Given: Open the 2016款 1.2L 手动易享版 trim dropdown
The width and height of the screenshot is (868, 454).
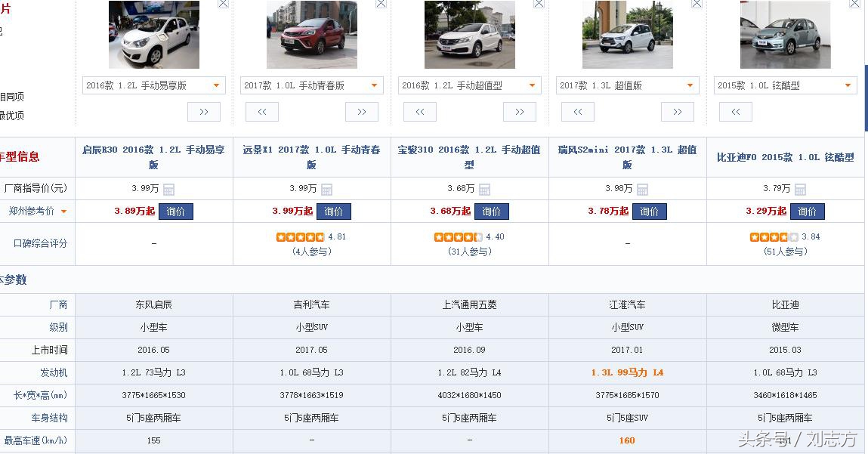Looking at the screenshot, I should click(x=154, y=85).
